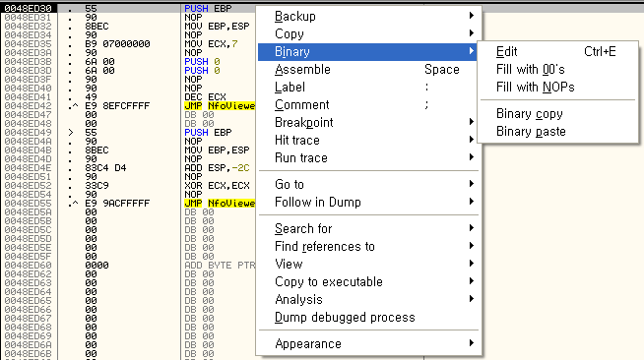This screenshot has height=360, width=644.
Task: Expand arrow next to Search for
Action: pyautogui.click(x=472, y=228)
